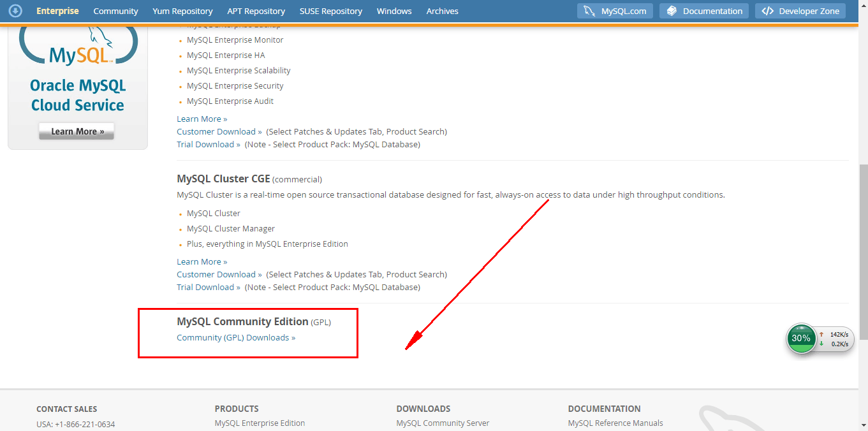Click the USA sales phone number
868x431 pixels.
point(76,424)
